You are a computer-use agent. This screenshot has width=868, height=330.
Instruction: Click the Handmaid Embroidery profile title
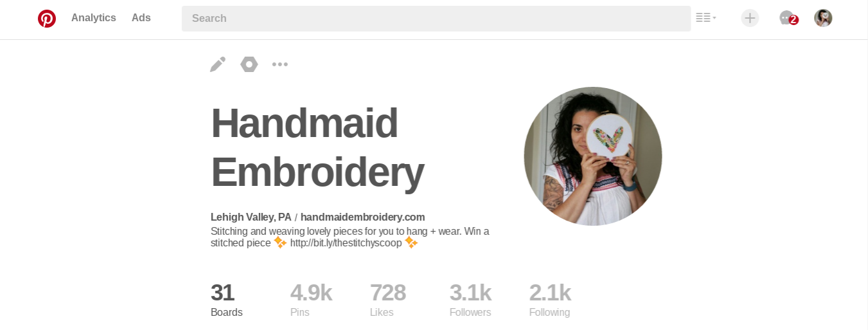pos(317,148)
